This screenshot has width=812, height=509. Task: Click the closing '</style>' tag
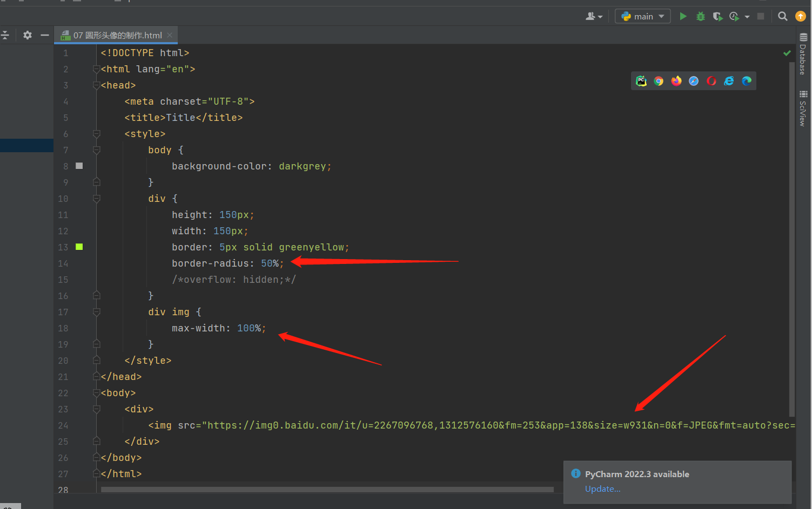coord(148,361)
